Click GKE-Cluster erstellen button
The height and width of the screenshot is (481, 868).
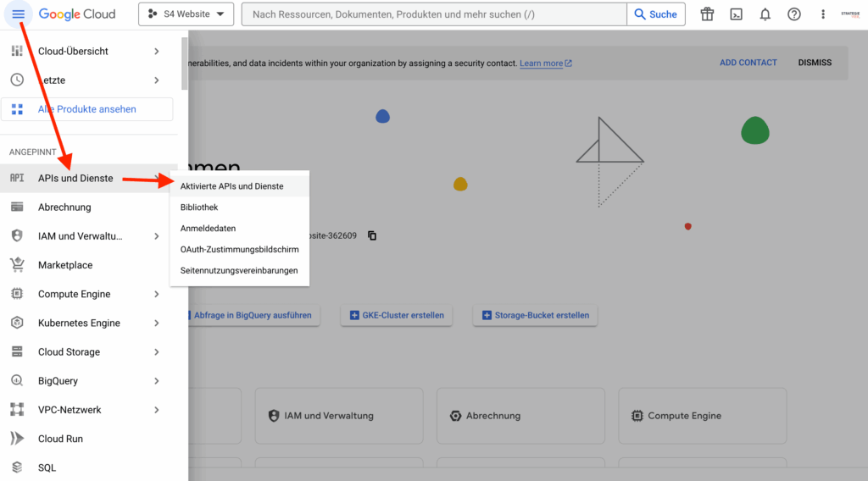coord(397,315)
